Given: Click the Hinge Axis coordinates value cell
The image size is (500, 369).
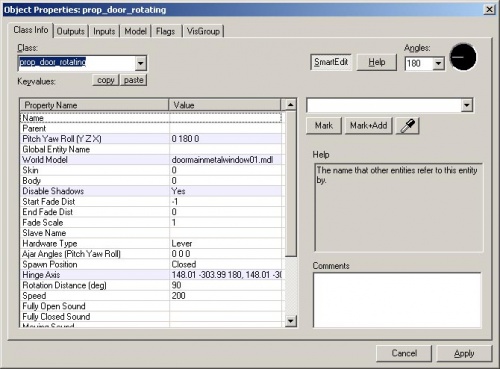Looking at the screenshot, I should [x=226, y=275].
